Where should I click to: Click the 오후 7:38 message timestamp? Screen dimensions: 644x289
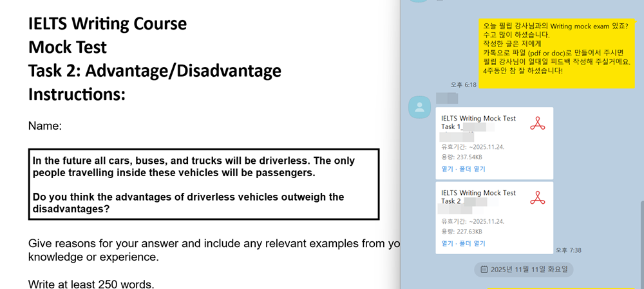[x=569, y=250]
